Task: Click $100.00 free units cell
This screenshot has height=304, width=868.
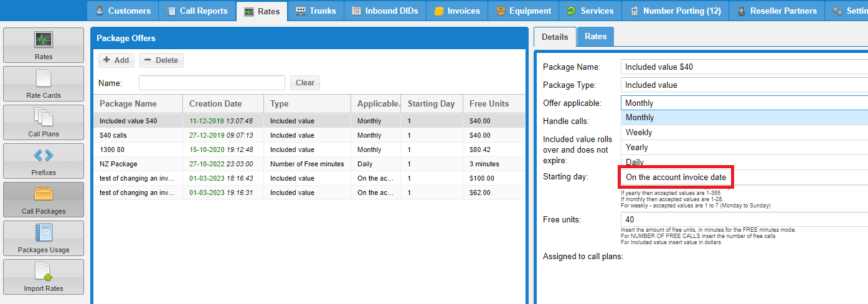Action: tap(482, 178)
